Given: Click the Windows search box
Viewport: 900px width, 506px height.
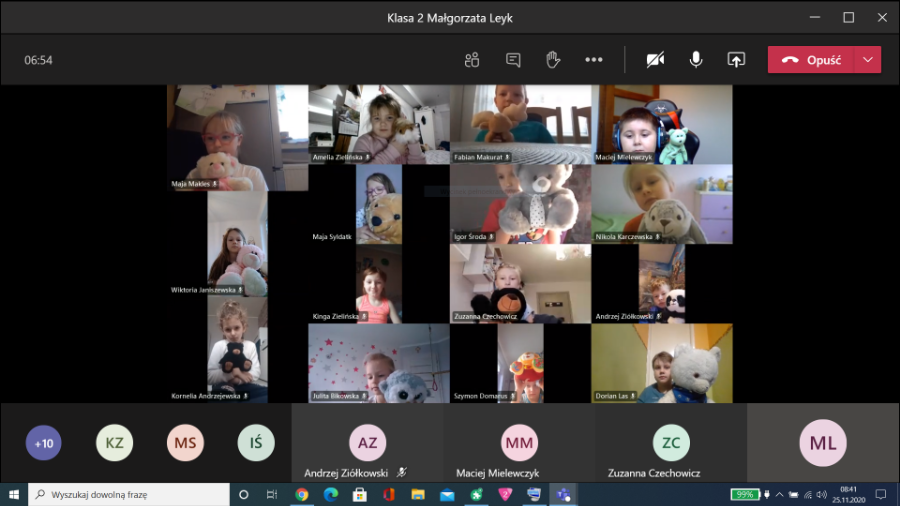Looking at the screenshot, I should click(x=128, y=494).
